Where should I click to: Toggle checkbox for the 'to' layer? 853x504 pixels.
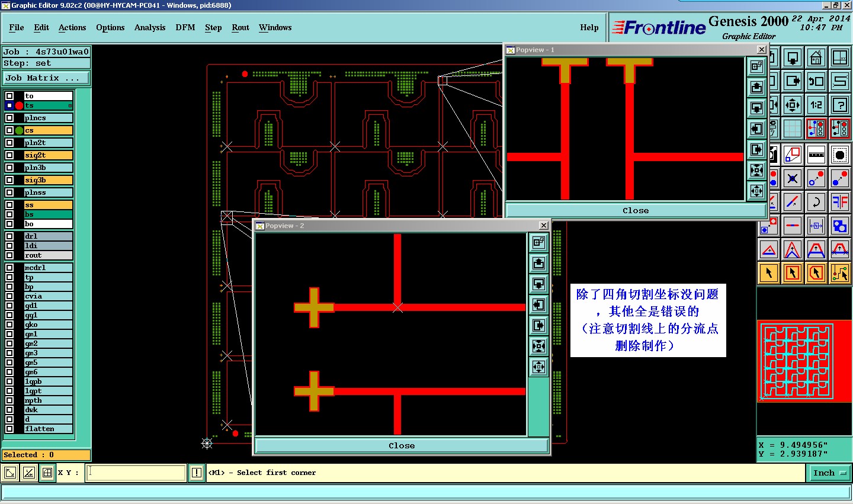(x=9, y=96)
